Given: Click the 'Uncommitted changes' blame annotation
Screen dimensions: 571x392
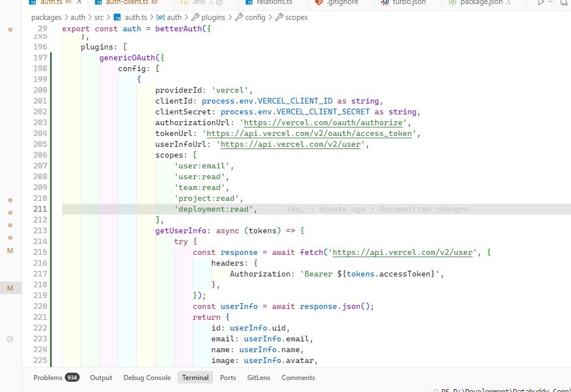Looking at the screenshot, I should click(423, 209).
